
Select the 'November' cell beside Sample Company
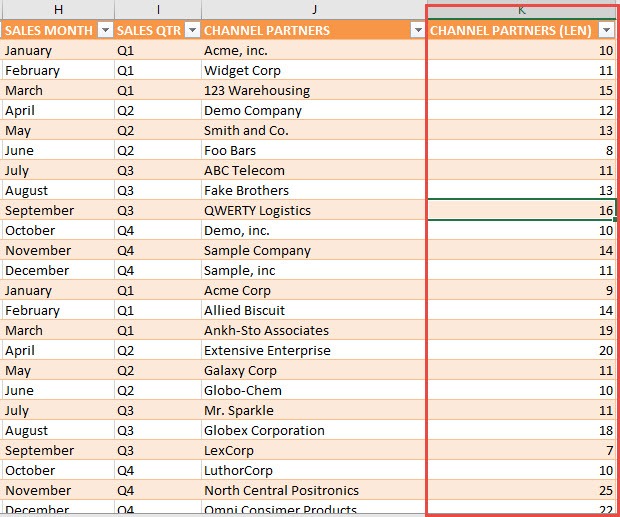[58, 250]
